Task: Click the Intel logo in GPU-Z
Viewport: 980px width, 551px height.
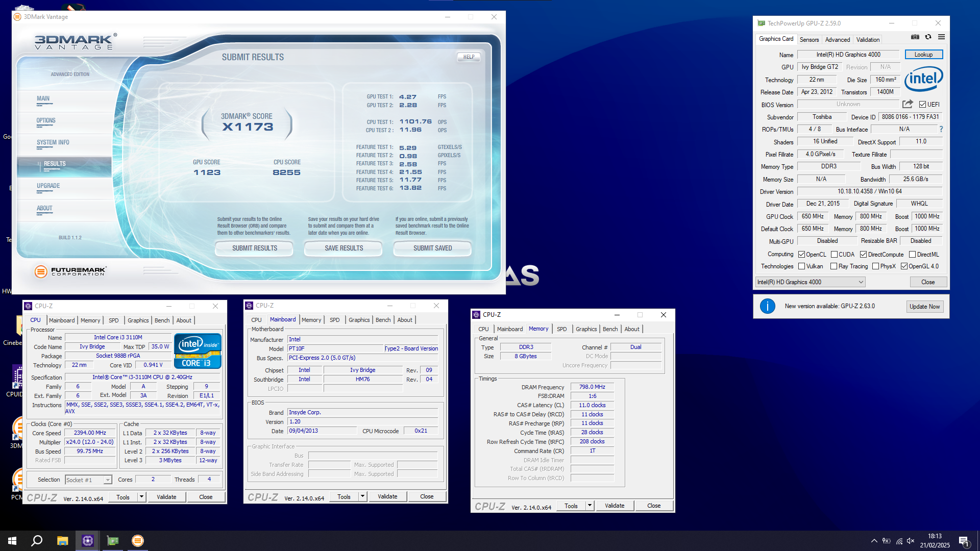Action: (x=923, y=79)
